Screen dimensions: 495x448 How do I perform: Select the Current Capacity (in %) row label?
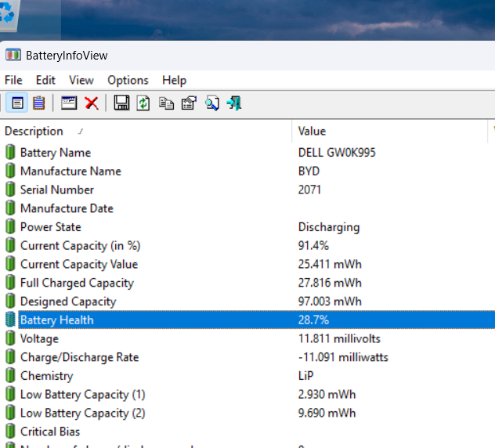(x=81, y=246)
